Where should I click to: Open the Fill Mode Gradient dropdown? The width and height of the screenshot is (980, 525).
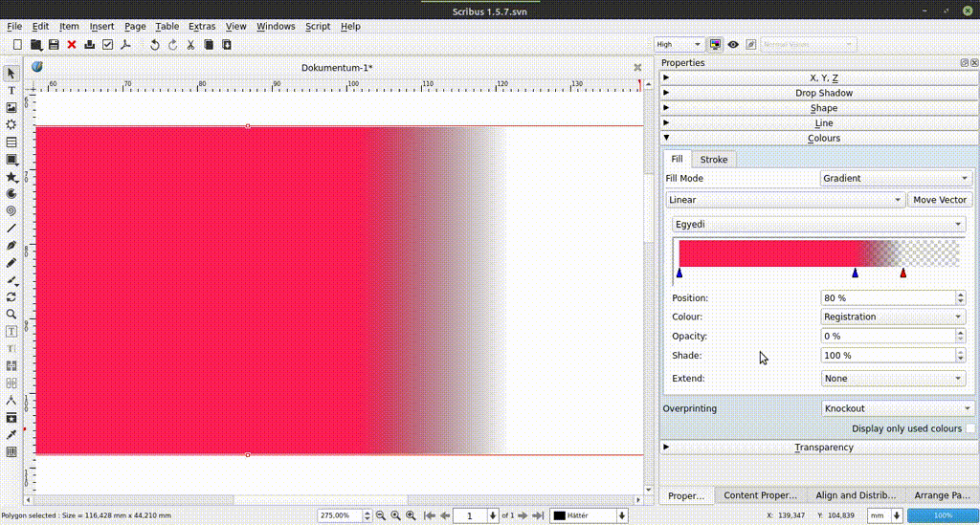coord(897,179)
